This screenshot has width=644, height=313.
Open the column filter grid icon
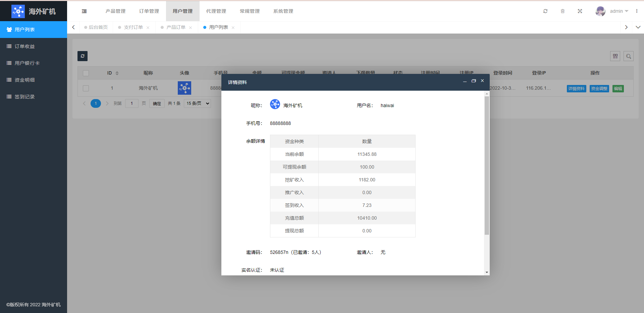point(615,56)
